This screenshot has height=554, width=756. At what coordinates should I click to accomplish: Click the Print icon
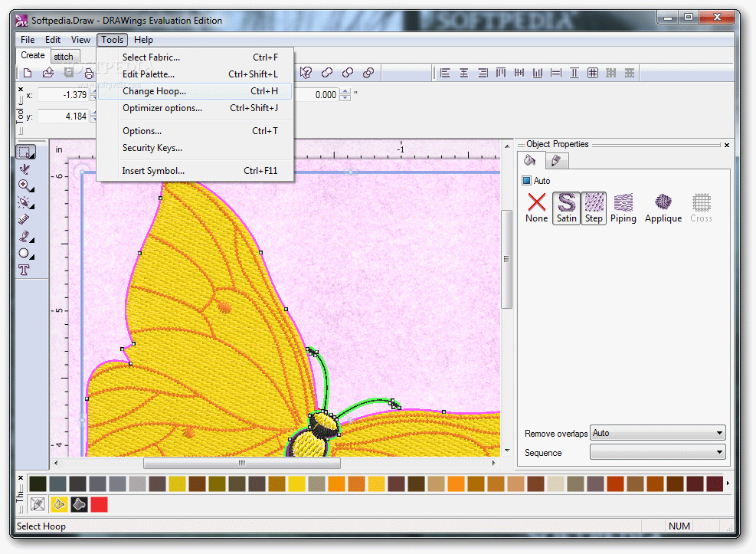coord(89,73)
